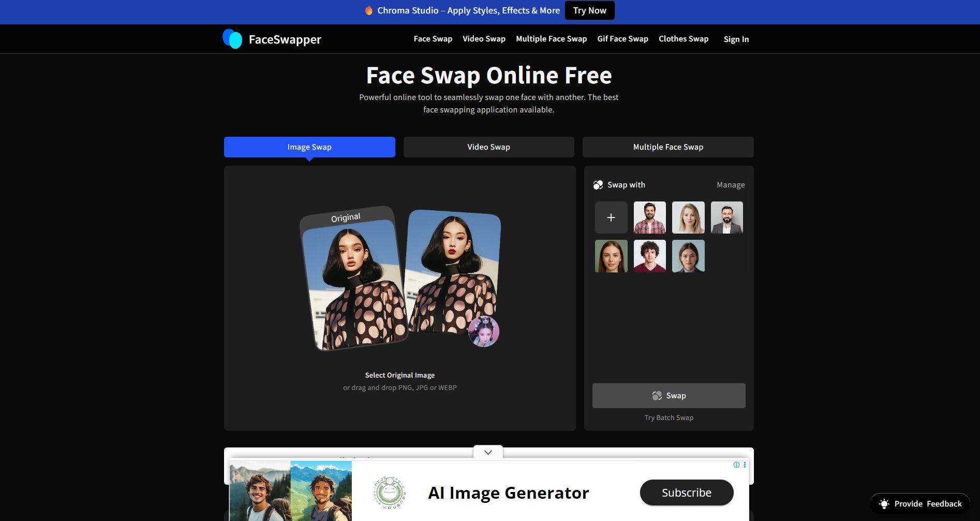
Task: Select dark-haired woman in gray blazer face
Action: point(688,256)
